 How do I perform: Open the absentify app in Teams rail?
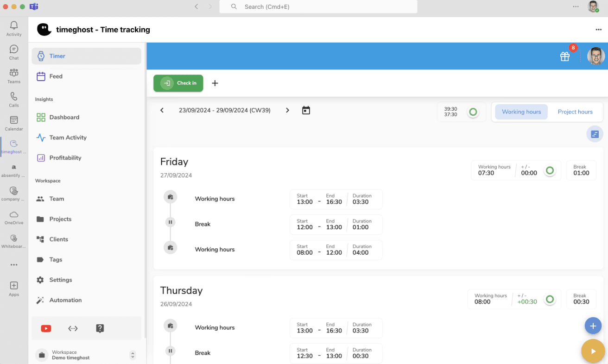14,170
